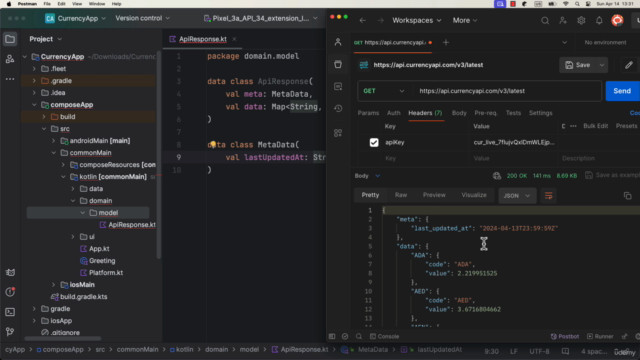The width and height of the screenshot is (640, 360).
Task: Open the Window menu in macOS menu bar
Action: [97, 4]
